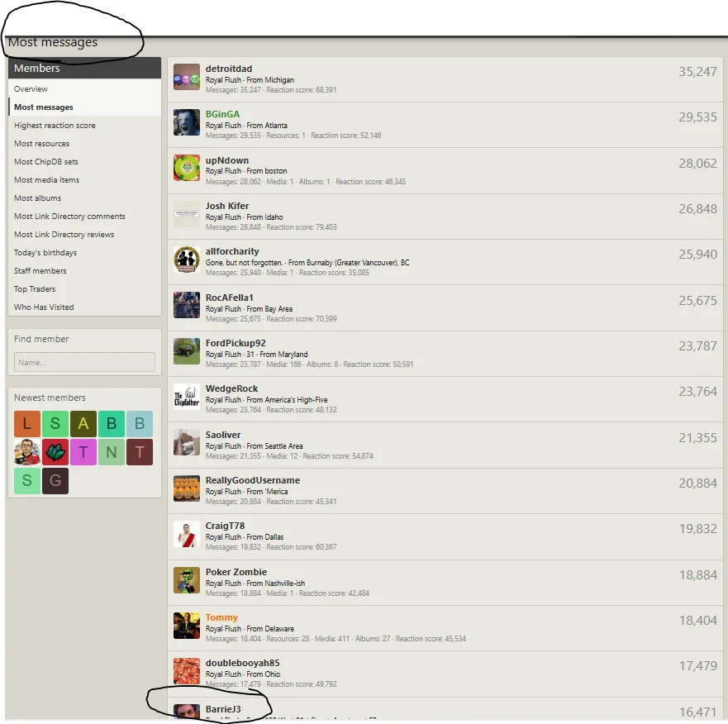Viewport: 728px width, 724px height.
Task: Show Most ChipDB sets list
Action: 46,162
